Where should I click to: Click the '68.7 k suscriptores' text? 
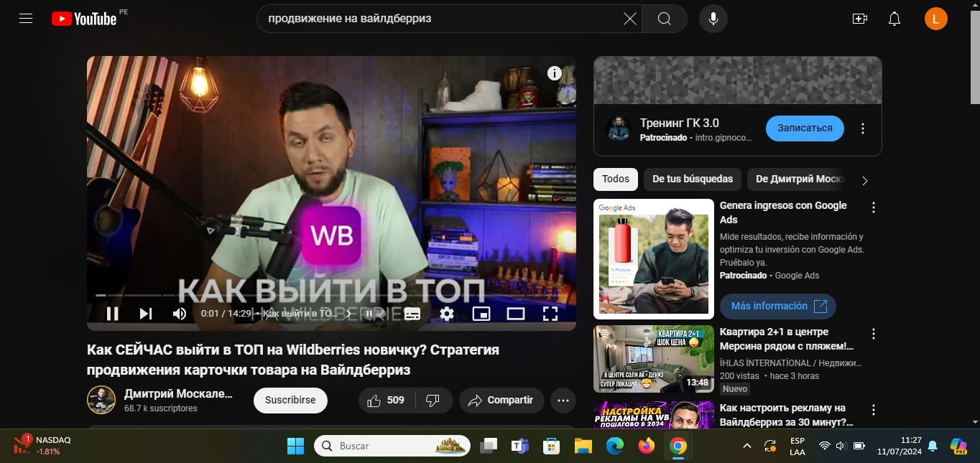(x=161, y=408)
